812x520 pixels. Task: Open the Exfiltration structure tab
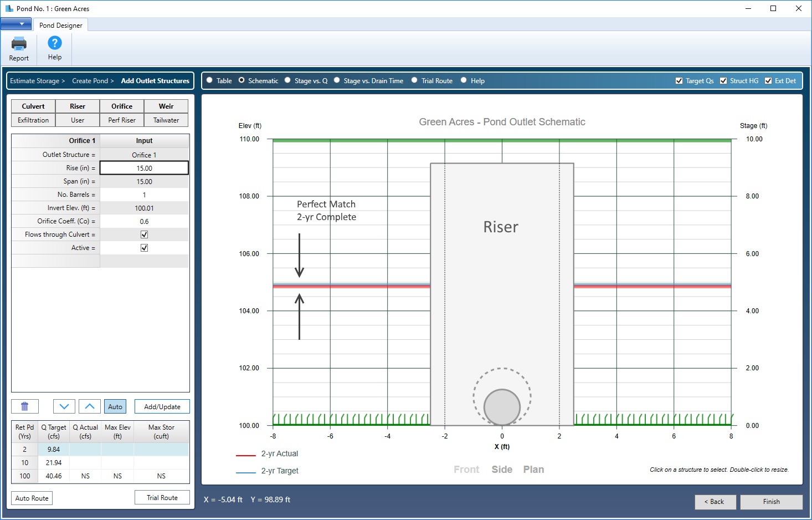coord(33,120)
